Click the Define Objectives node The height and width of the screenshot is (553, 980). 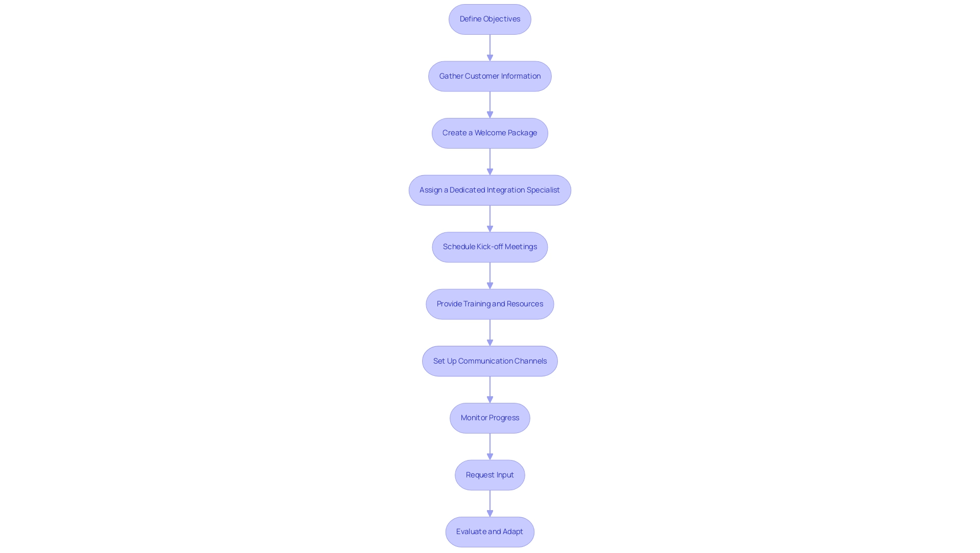tap(489, 19)
